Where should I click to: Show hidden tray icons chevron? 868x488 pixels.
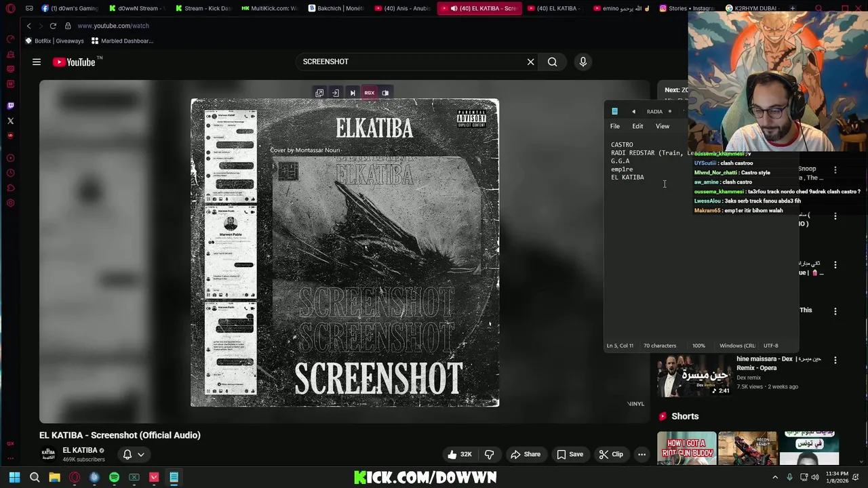coord(775,477)
